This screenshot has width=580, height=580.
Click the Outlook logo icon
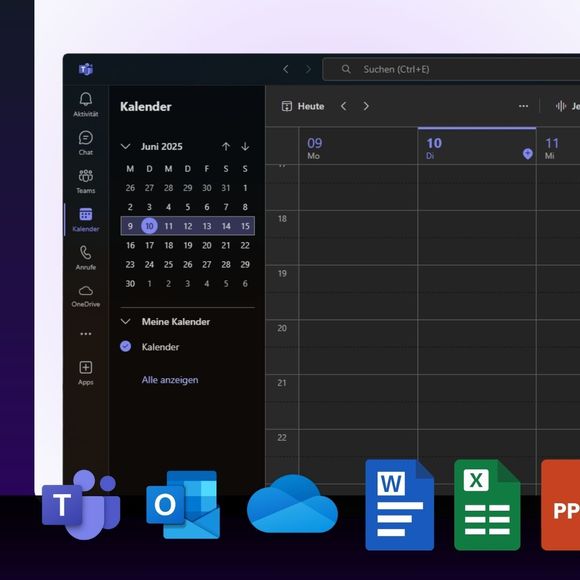(x=183, y=505)
